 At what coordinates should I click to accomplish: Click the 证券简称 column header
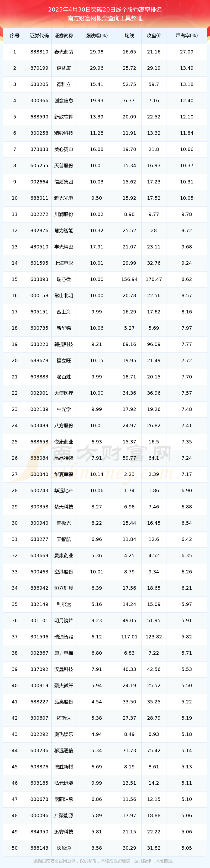point(64,36)
